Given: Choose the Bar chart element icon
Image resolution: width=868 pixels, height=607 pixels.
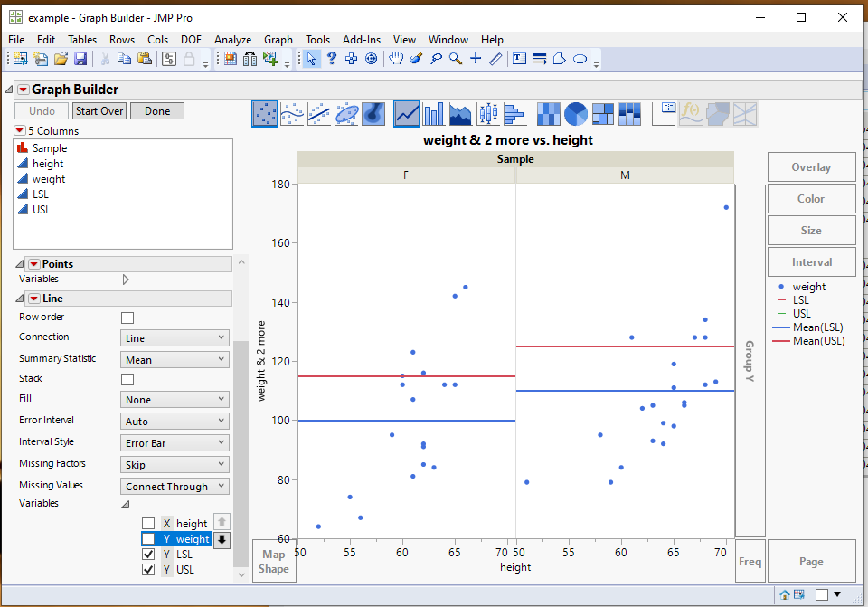Looking at the screenshot, I should 434,113.
